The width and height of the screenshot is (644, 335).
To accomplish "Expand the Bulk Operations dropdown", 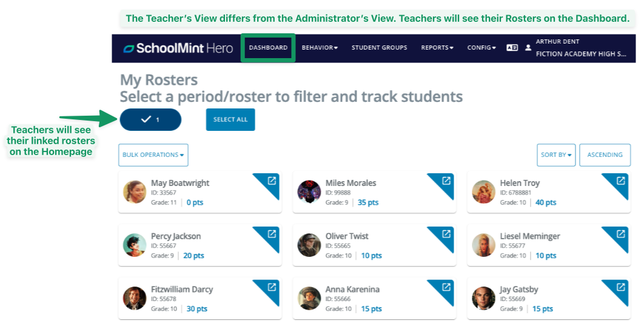I will point(153,155).
